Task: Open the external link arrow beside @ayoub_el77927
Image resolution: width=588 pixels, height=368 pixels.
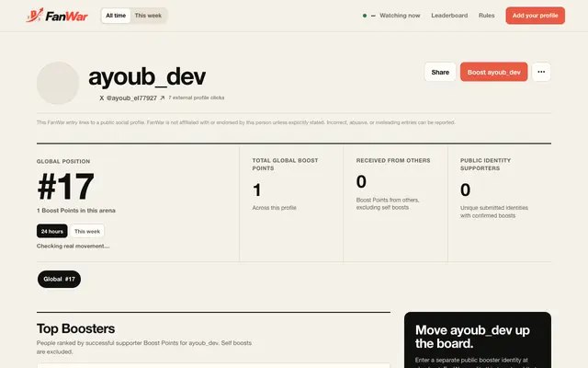Action: coord(163,98)
